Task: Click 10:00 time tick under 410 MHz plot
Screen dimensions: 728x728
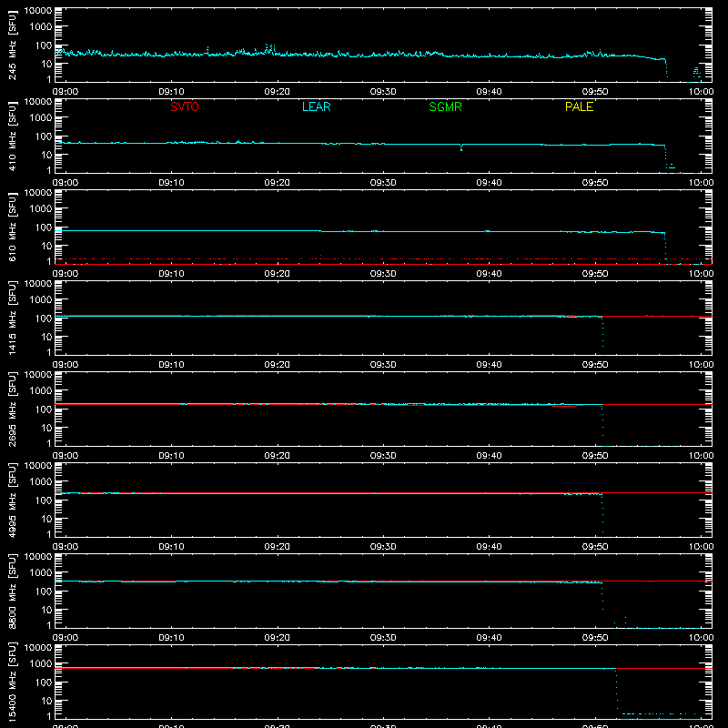Action: (x=701, y=183)
